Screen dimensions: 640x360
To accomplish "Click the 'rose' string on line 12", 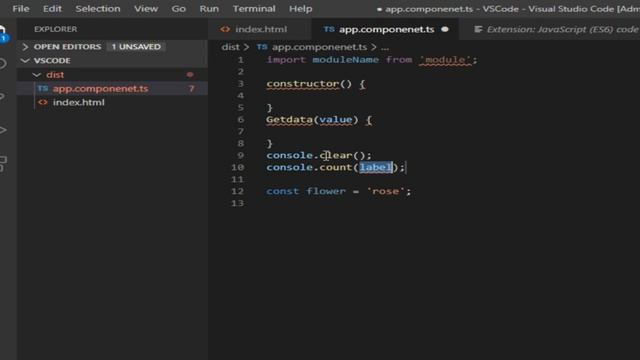I will pos(385,191).
